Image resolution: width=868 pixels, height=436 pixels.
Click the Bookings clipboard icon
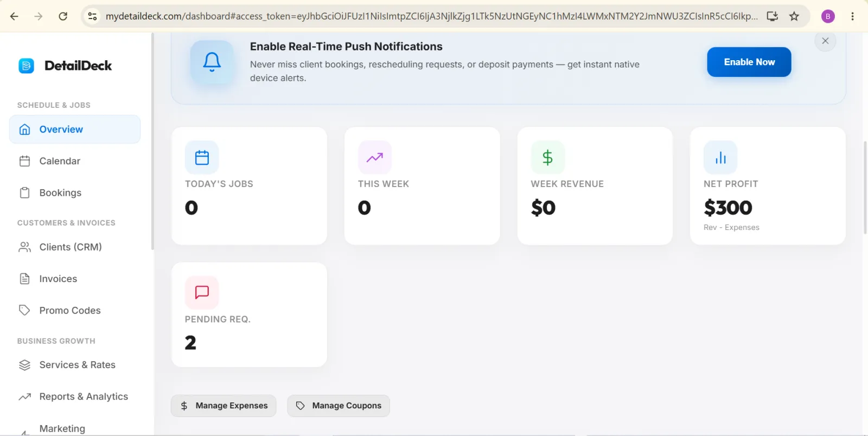point(24,193)
